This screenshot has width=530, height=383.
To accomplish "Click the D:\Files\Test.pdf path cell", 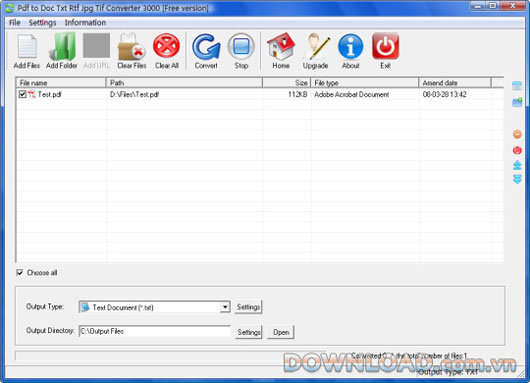I will coord(134,94).
